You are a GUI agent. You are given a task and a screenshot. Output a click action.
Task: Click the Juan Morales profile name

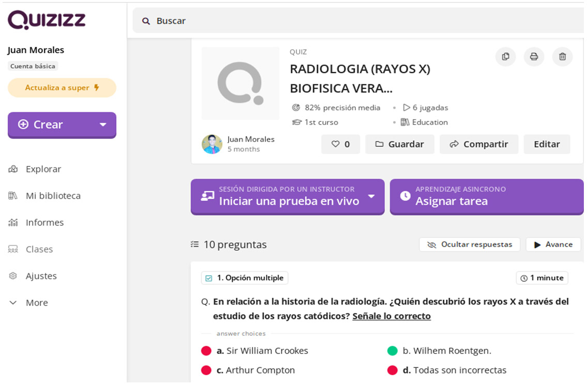tap(35, 50)
